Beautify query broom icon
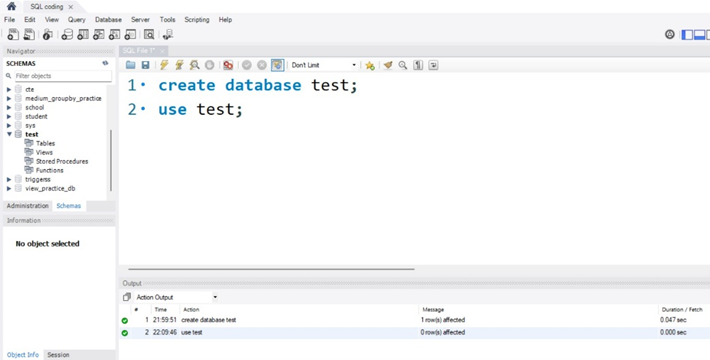 [x=388, y=65]
